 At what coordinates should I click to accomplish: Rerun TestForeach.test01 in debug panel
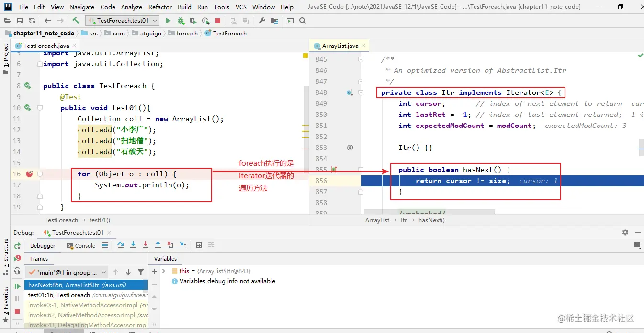pos(18,246)
